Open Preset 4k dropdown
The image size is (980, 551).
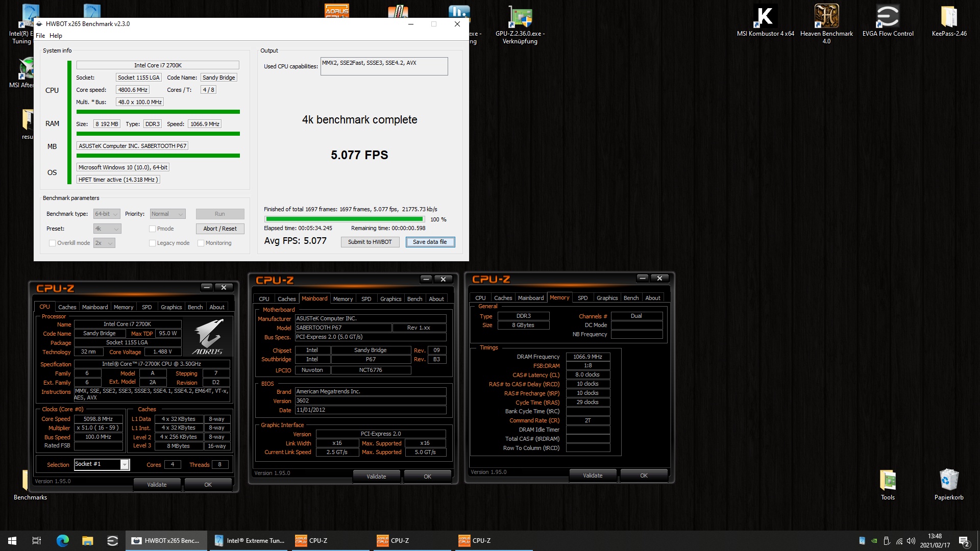coord(107,229)
